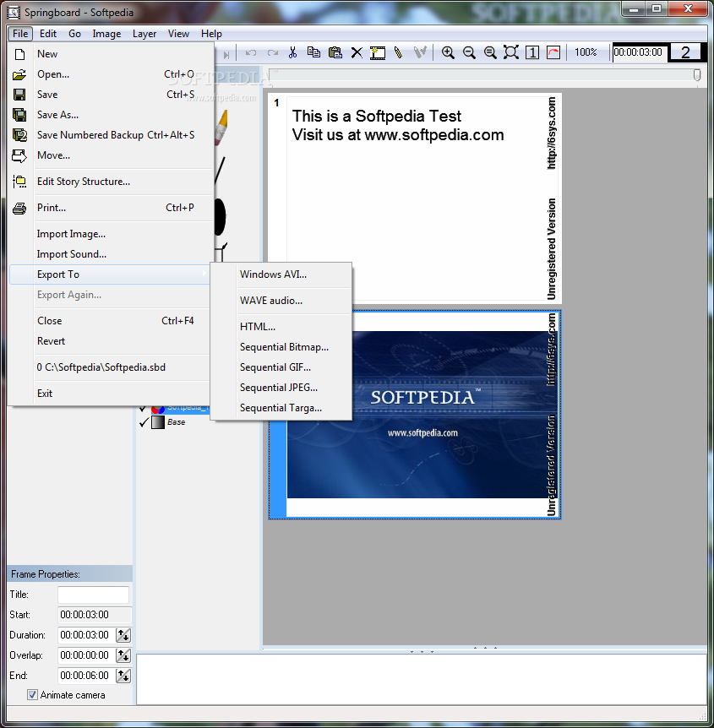Click Close in the File menu
Screen dimensions: 714x728
[x=110, y=321]
